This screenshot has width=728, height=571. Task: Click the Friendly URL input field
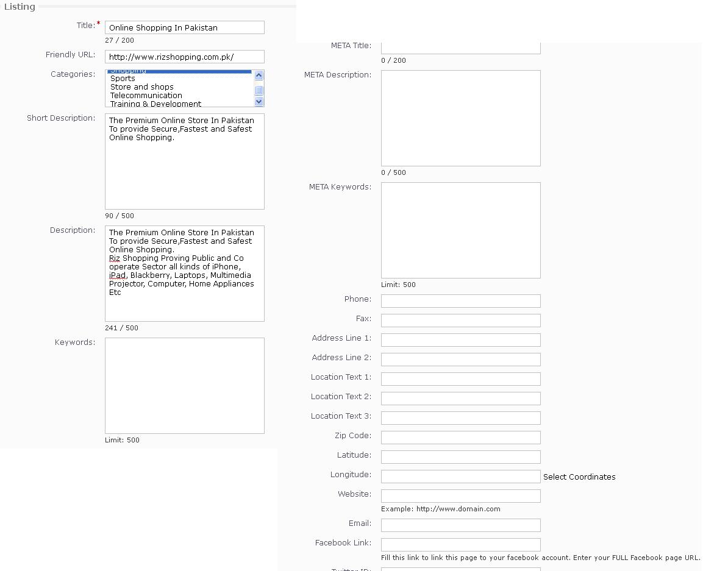coord(184,57)
